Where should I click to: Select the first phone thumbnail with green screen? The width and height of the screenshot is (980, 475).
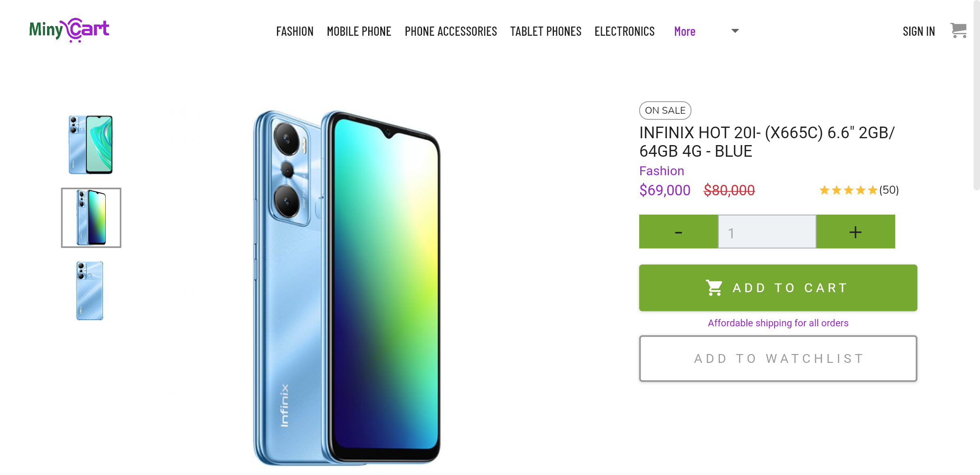point(91,145)
